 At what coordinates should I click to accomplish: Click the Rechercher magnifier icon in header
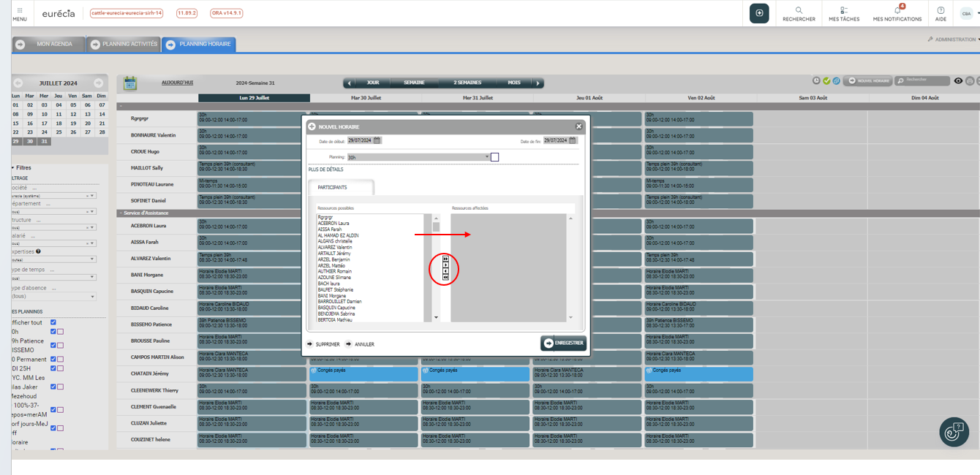click(x=799, y=10)
